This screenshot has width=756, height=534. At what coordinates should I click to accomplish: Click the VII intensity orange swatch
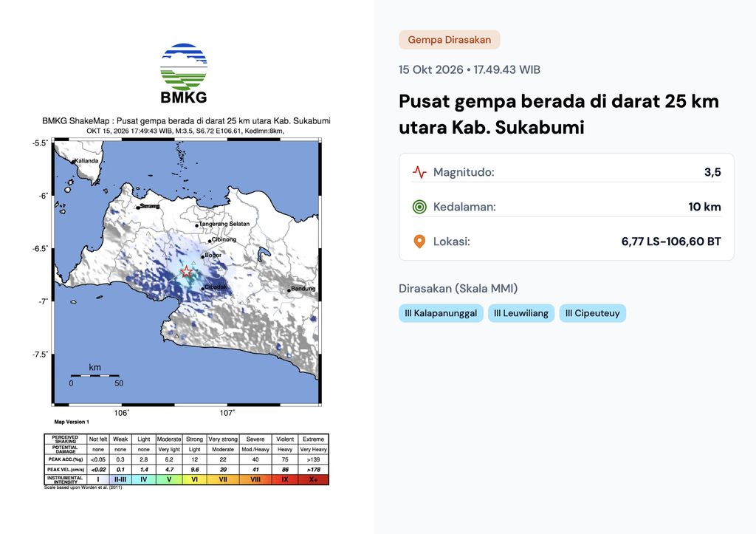point(223,479)
